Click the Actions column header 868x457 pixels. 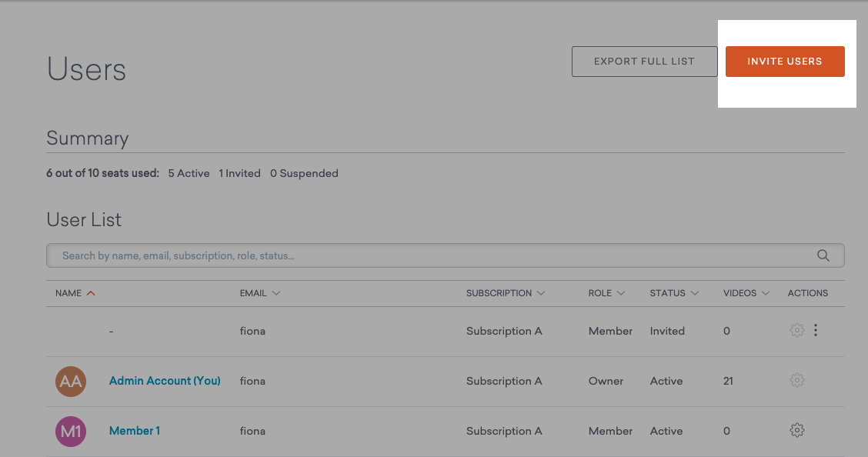coord(807,293)
